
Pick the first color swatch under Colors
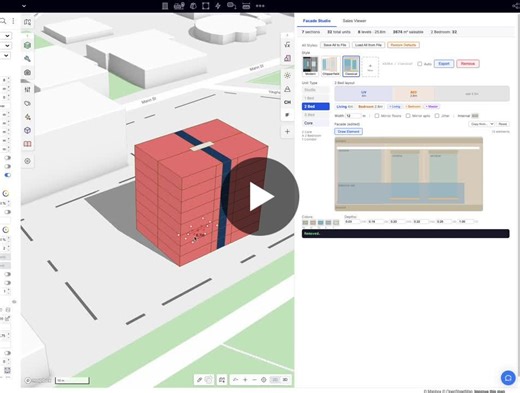[305, 222]
